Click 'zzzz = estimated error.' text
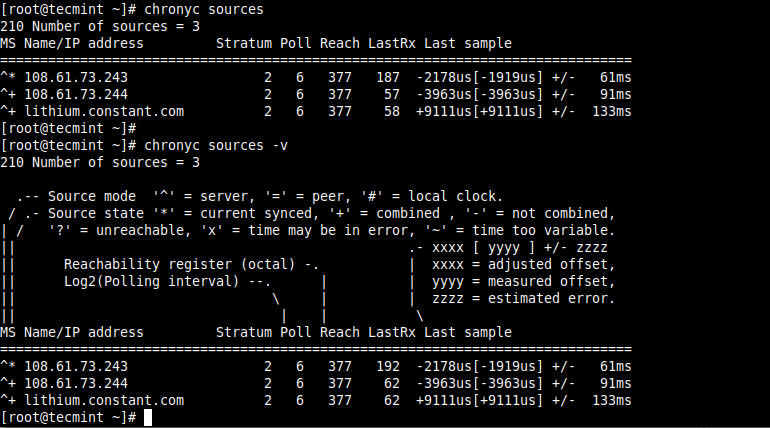 (523, 298)
